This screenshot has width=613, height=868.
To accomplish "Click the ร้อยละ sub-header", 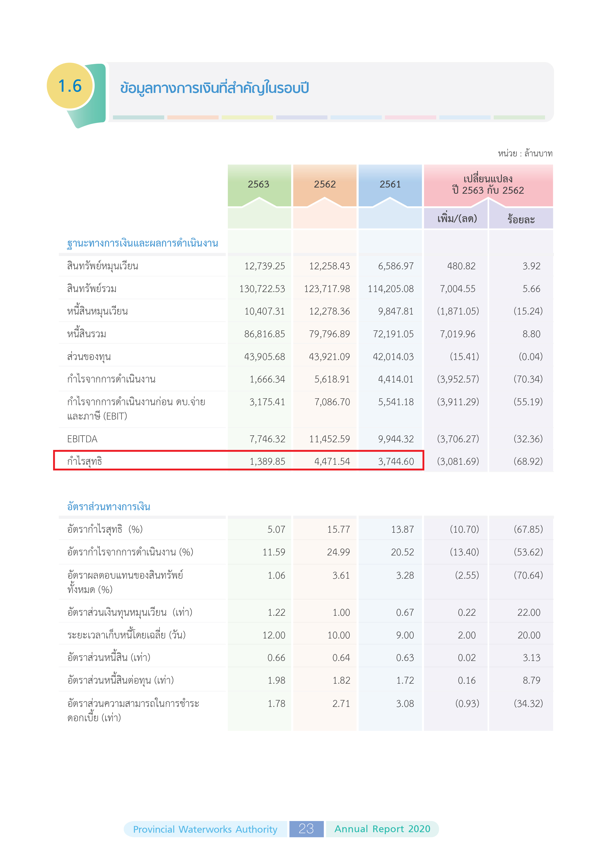I will (x=521, y=220).
